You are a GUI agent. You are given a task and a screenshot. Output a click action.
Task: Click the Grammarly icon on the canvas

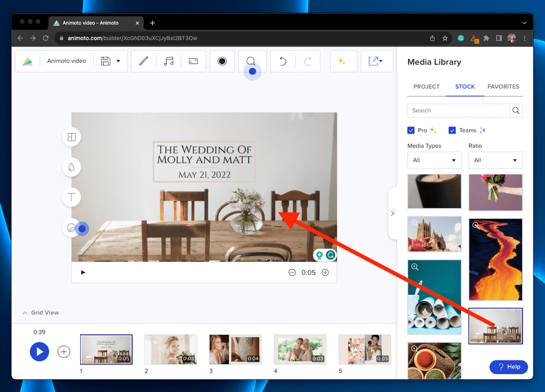pos(331,255)
